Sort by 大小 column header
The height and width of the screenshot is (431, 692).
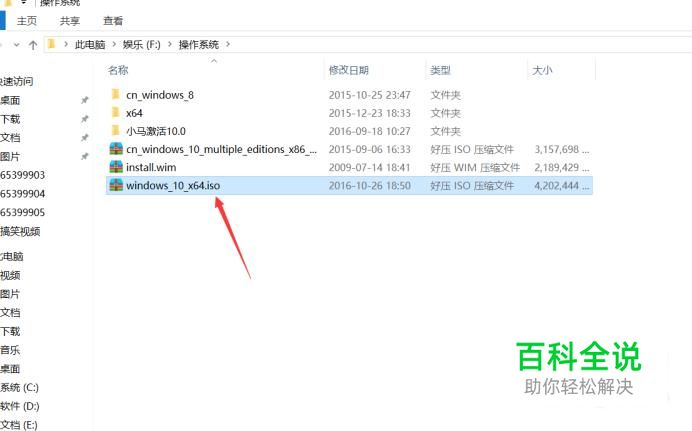pos(542,70)
